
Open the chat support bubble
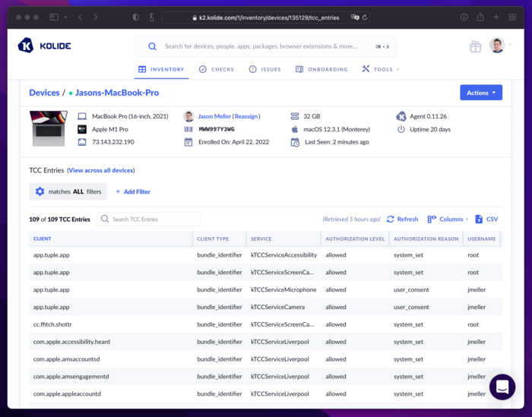tap(502, 387)
